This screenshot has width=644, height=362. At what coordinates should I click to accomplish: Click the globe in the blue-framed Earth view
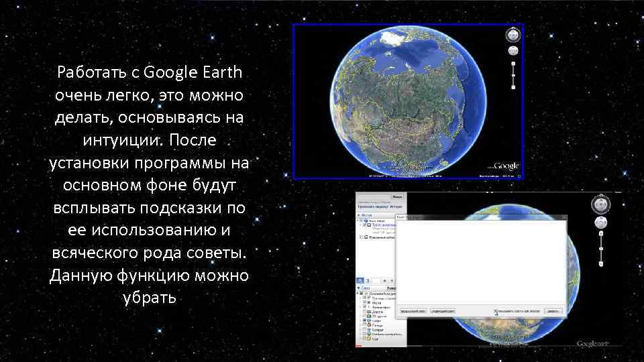pos(409,100)
